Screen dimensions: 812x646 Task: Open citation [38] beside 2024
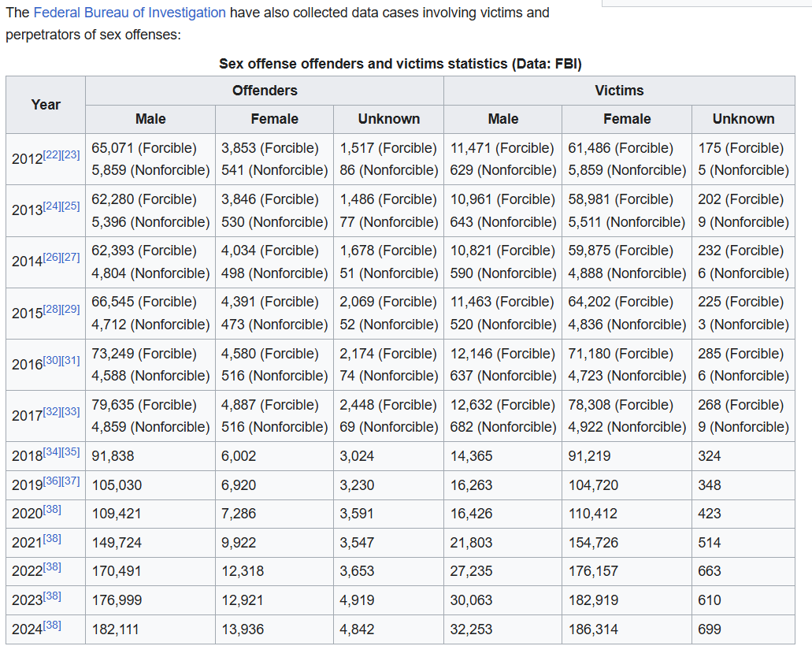52,625
